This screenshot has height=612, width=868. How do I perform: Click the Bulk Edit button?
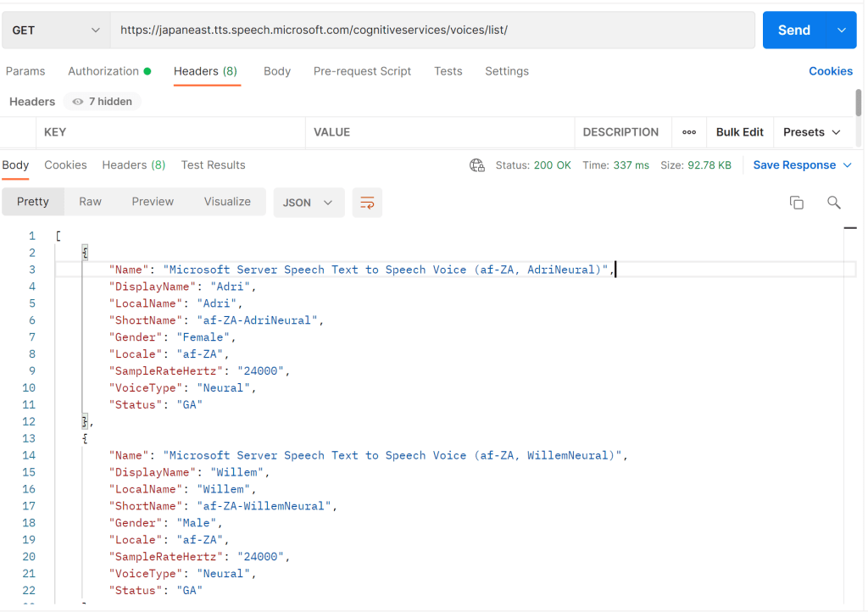(739, 132)
